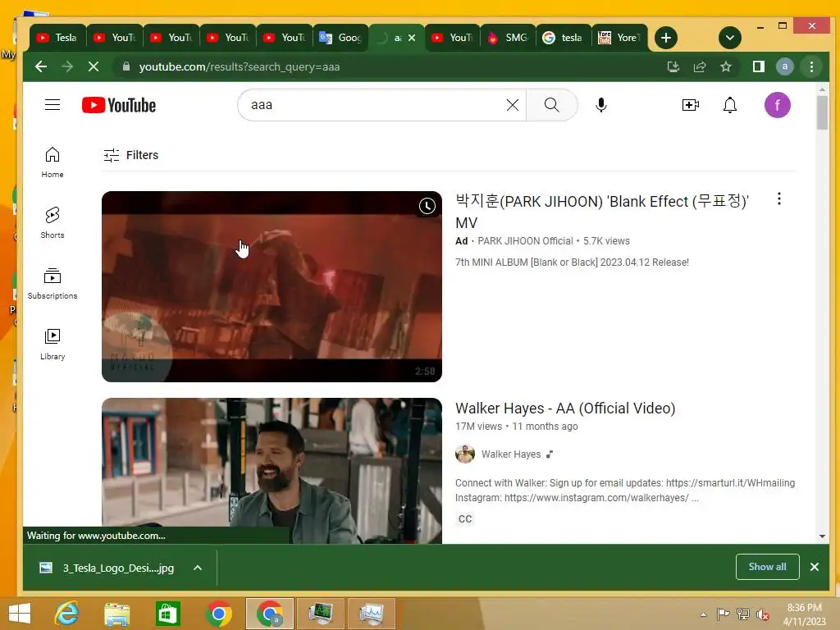Click the CC badge on Walker Hayes video
Image resolution: width=840 pixels, height=630 pixels.
point(465,518)
